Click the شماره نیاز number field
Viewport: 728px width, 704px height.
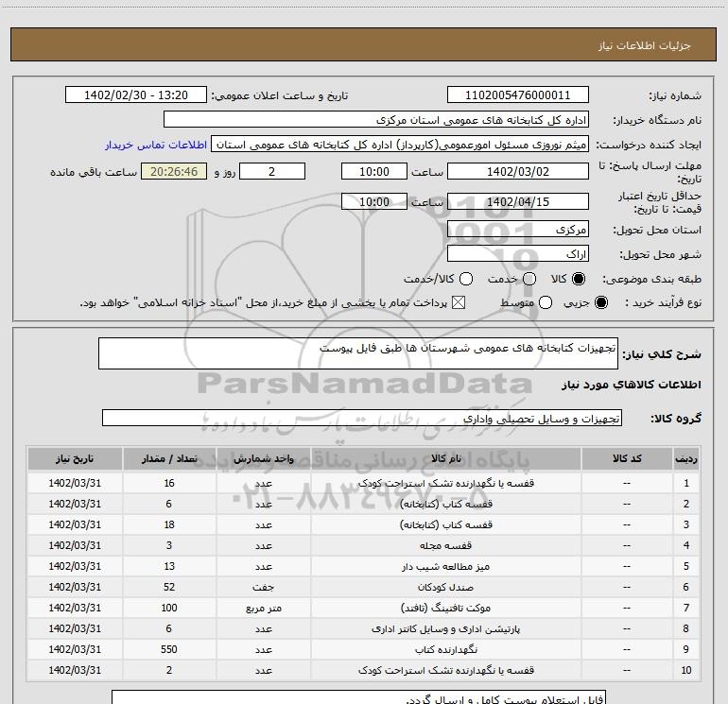(x=517, y=95)
